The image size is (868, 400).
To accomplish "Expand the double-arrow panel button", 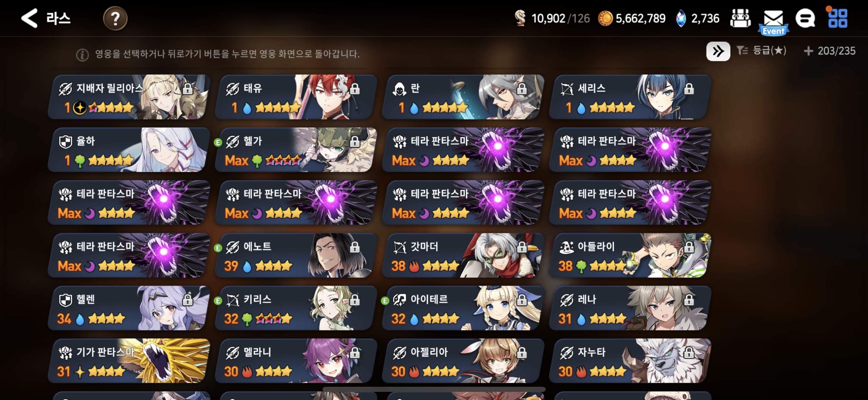I will pos(718,51).
